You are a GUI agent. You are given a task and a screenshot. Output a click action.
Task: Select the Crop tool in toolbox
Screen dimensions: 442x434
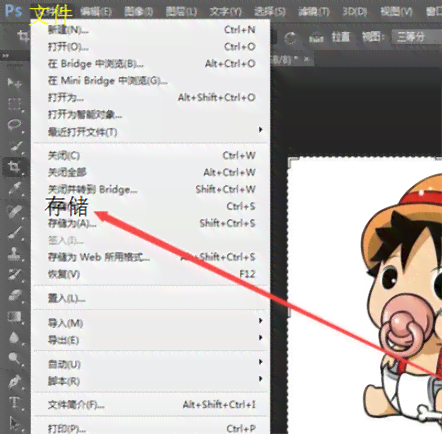pyautogui.click(x=14, y=167)
